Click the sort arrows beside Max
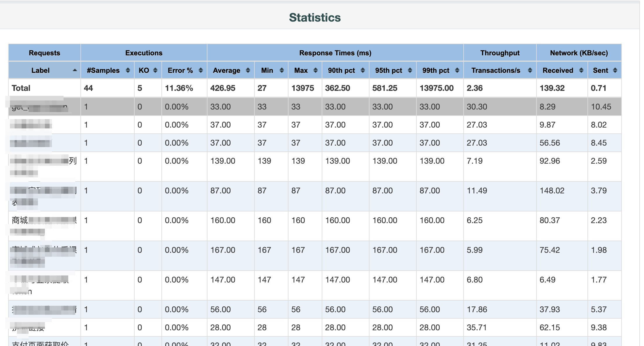The width and height of the screenshot is (644, 346). tap(315, 70)
